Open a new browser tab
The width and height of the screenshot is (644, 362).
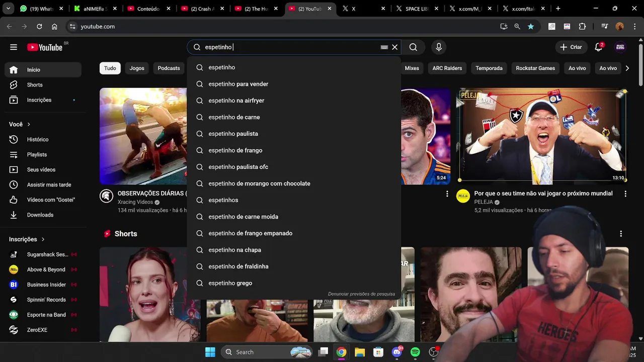(x=558, y=9)
